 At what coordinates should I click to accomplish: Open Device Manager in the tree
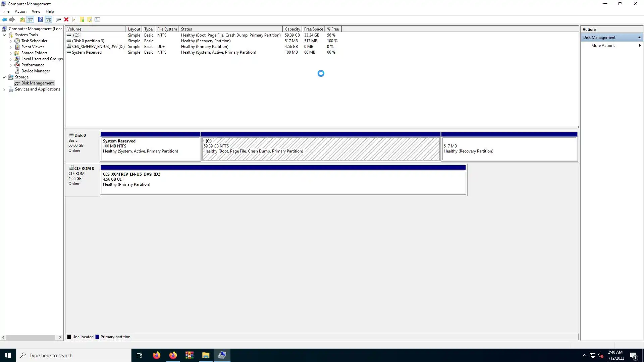(36, 71)
